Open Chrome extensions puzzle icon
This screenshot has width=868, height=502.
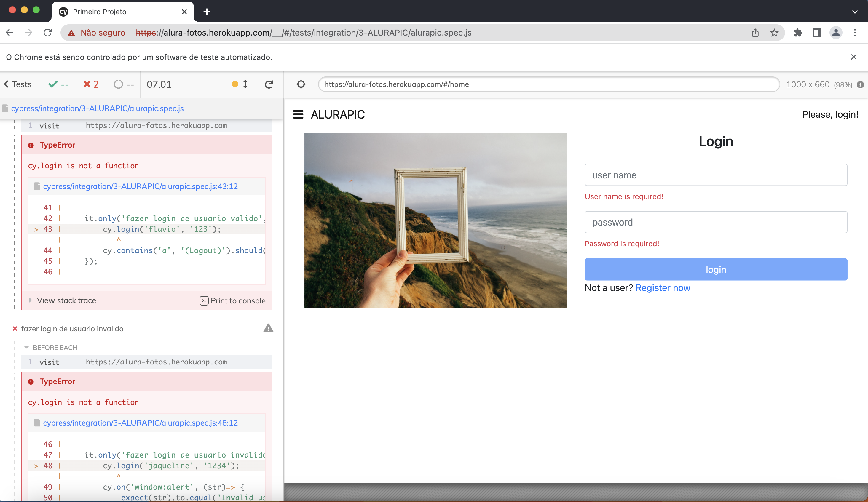click(798, 33)
